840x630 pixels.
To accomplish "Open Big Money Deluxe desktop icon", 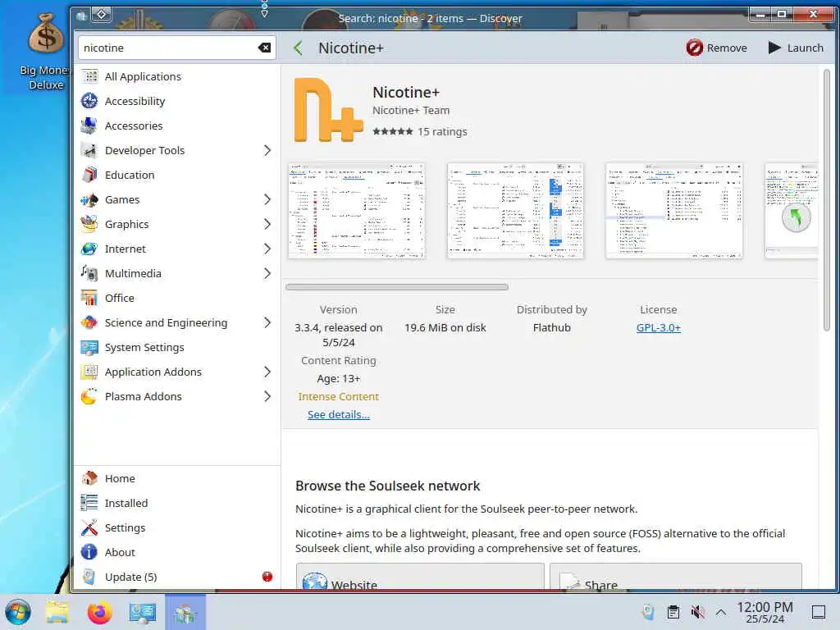I will tap(46, 52).
